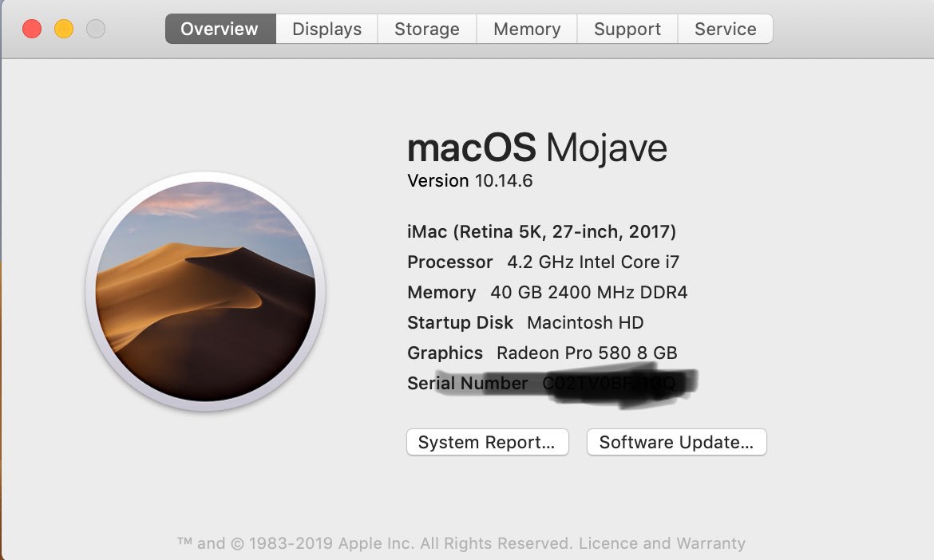Image resolution: width=934 pixels, height=560 pixels.
Task: Click the Startup Disk Macintosh HD entry
Action: (x=525, y=322)
